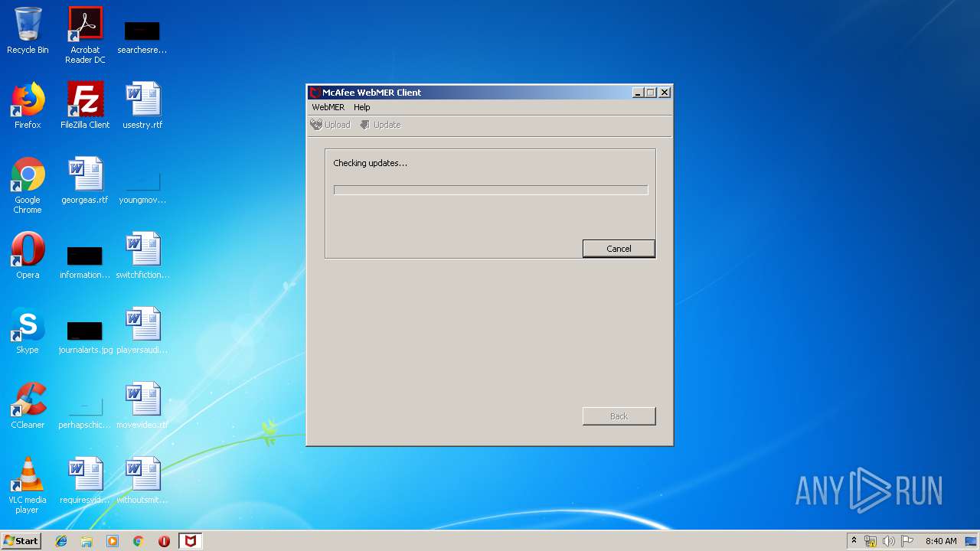The height and width of the screenshot is (551, 980).
Task: Open the Start menu
Action: [21, 540]
